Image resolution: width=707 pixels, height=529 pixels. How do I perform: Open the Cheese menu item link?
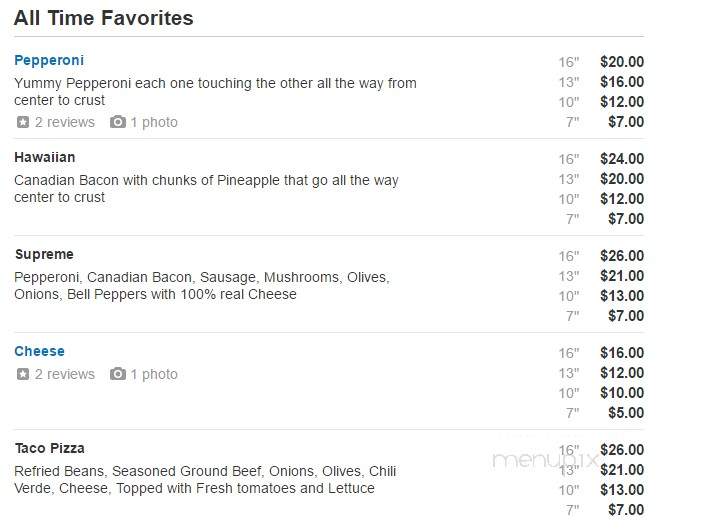39,351
